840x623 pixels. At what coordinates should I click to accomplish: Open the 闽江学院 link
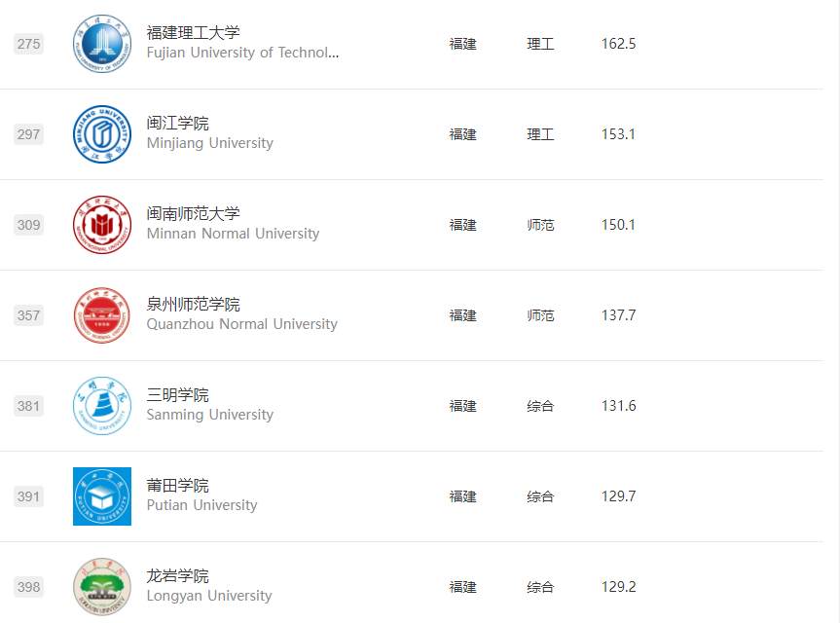click(177, 124)
